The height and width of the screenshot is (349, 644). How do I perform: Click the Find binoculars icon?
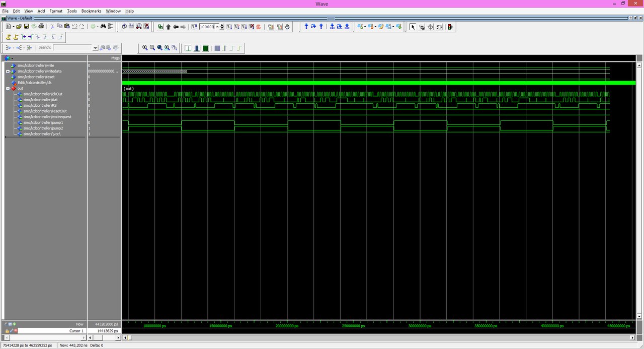(x=103, y=27)
